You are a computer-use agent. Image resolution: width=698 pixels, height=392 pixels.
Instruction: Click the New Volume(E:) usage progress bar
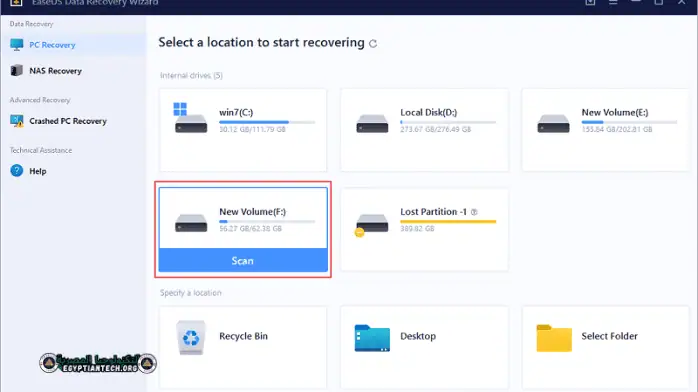click(x=629, y=122)
